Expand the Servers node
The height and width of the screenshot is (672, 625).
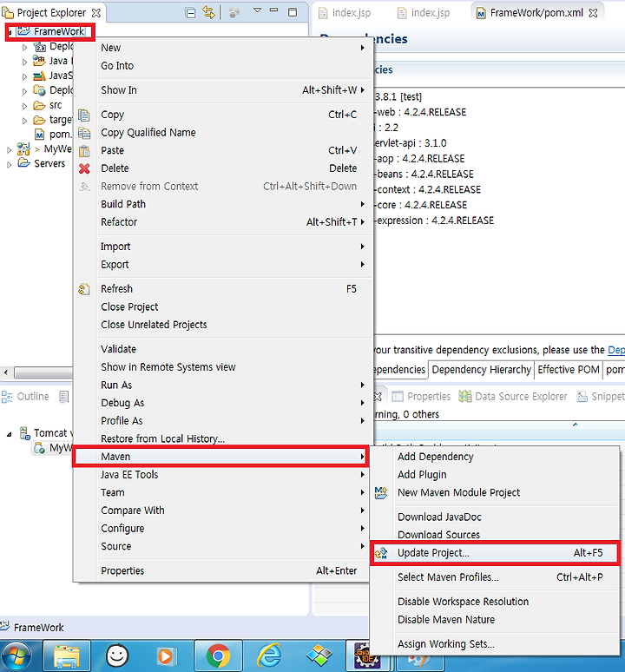click(x=9, y=165)
